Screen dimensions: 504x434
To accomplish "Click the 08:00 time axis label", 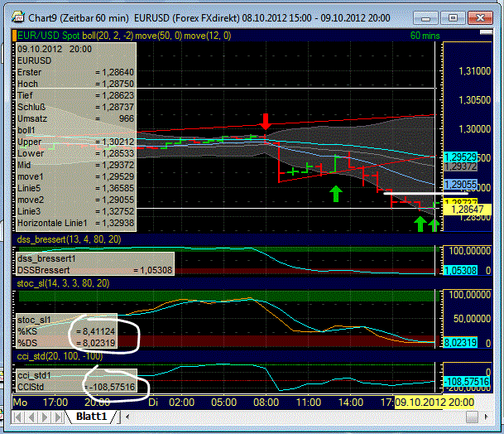I will click(x=266, y=403).
